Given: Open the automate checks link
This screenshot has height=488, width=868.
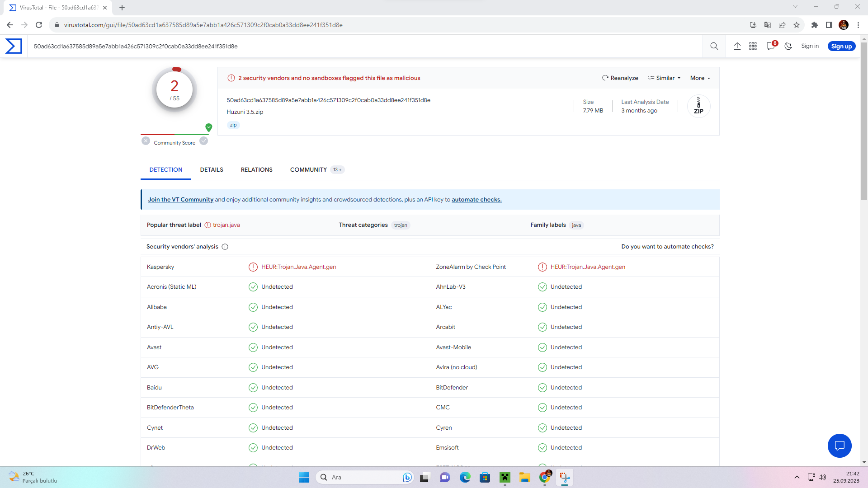Looking at the screenshot, I should [x=476, y=200].
